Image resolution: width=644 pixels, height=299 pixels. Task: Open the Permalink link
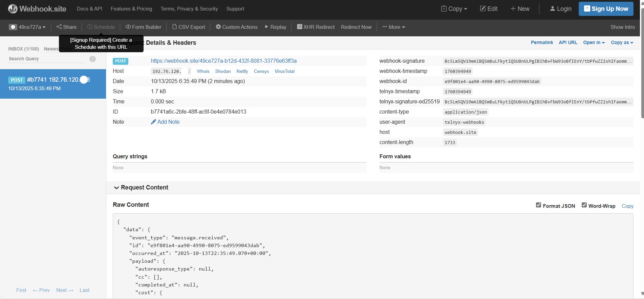[x=542, y=42]
